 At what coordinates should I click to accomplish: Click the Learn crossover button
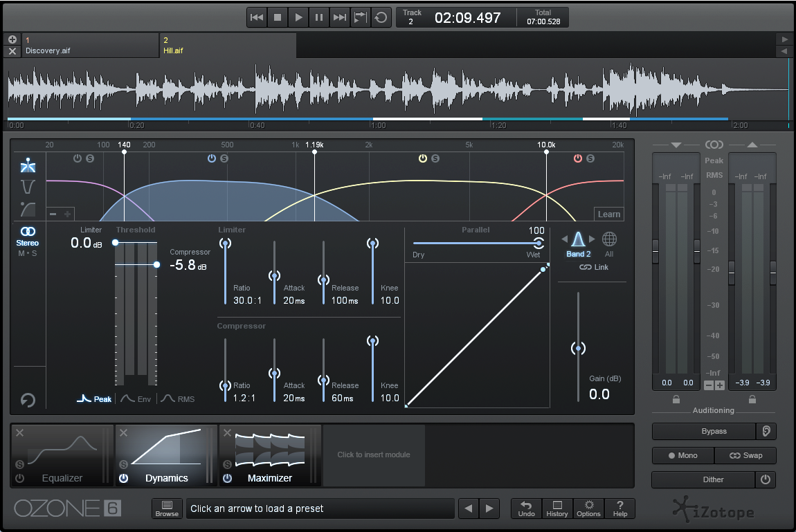[x=608, y=214]
